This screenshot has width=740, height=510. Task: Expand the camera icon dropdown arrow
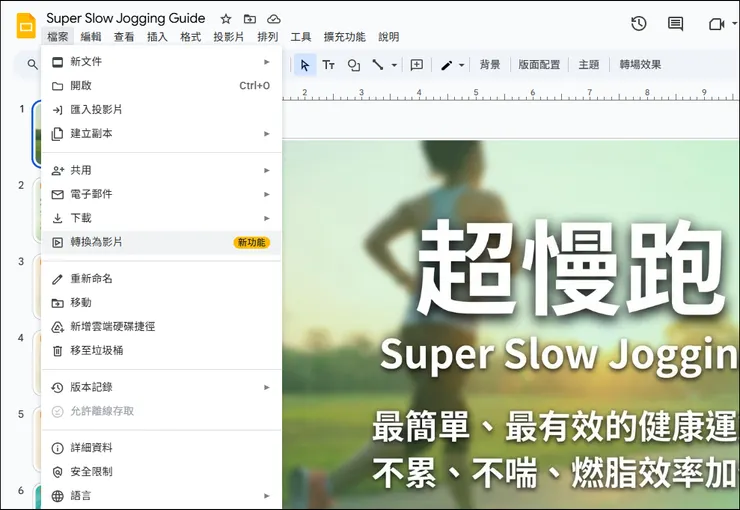coord(734,23)
